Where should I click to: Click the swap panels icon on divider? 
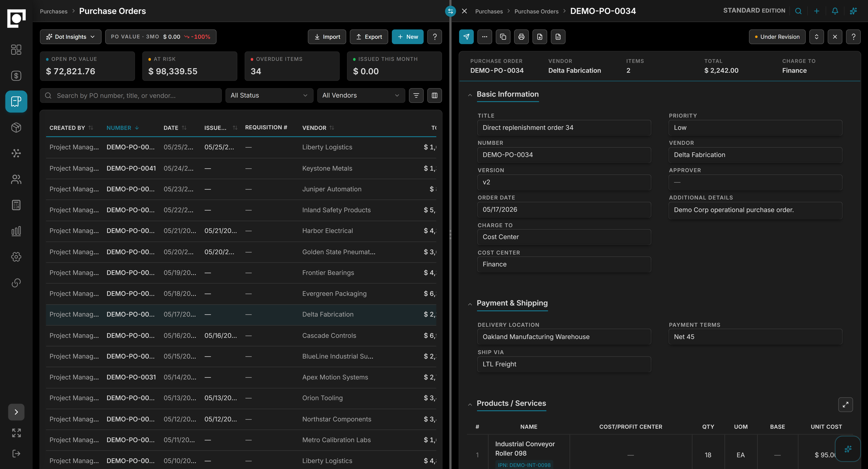point(450,11)
